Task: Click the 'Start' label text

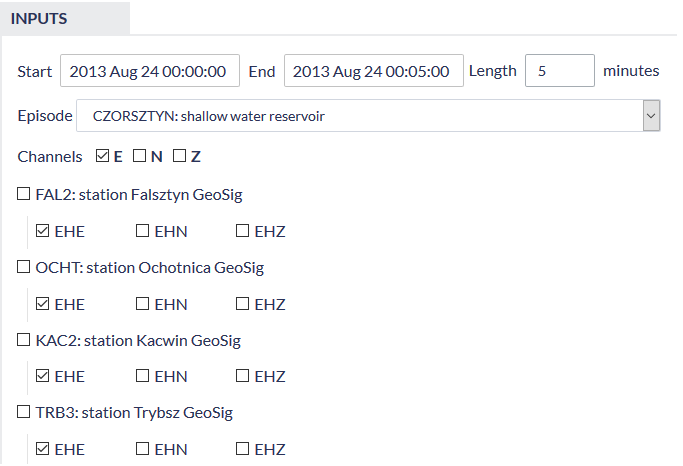Action: pos(34,71)
